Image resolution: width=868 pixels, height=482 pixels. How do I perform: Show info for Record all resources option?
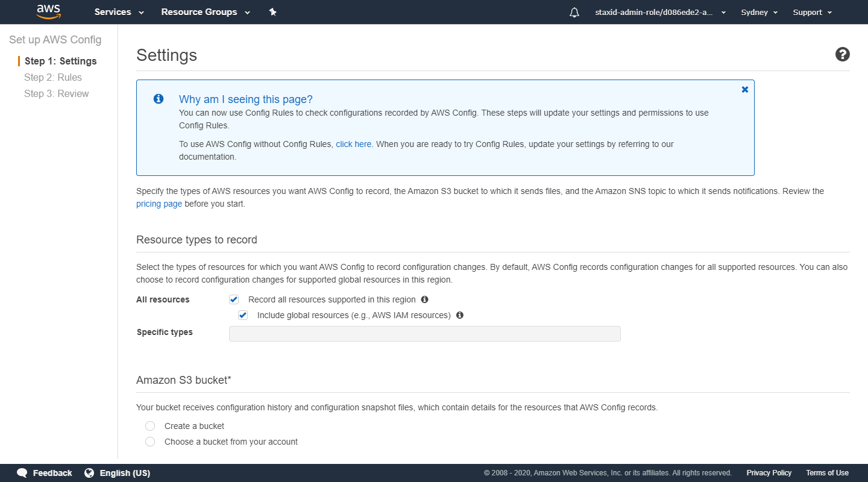coord(424,299)
